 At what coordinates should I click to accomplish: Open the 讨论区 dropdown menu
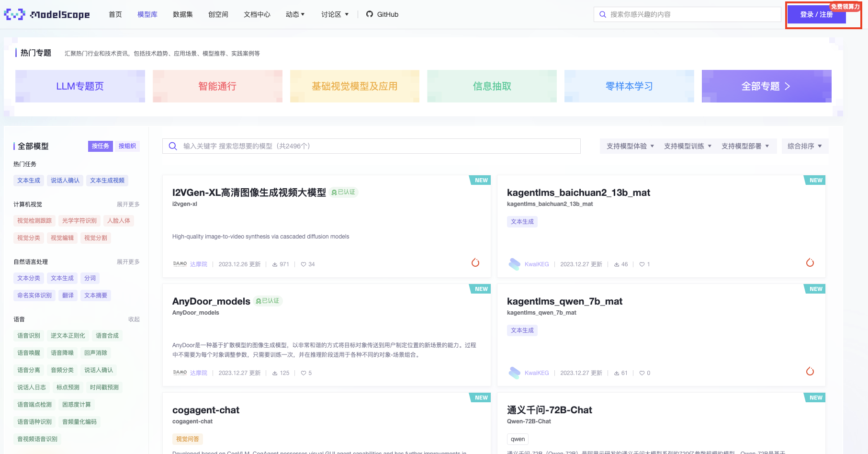pyautogui.click(x=335, y=14)
